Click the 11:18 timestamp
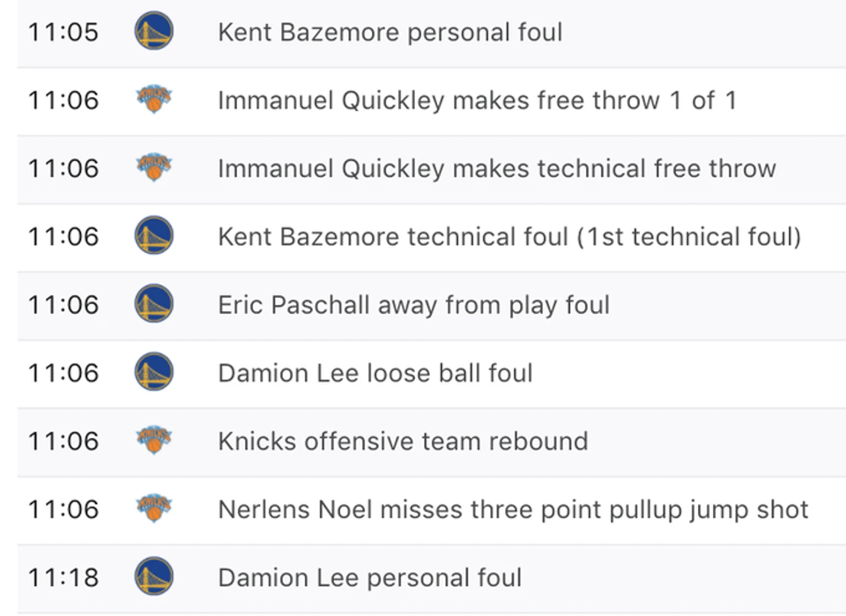The image size is (846, 616). point(63,578)
